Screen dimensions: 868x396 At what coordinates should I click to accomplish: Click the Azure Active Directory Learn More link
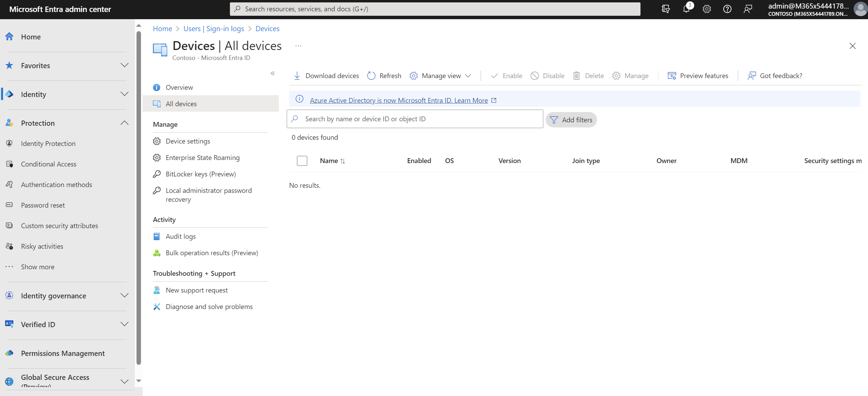[x=399, y=100]
